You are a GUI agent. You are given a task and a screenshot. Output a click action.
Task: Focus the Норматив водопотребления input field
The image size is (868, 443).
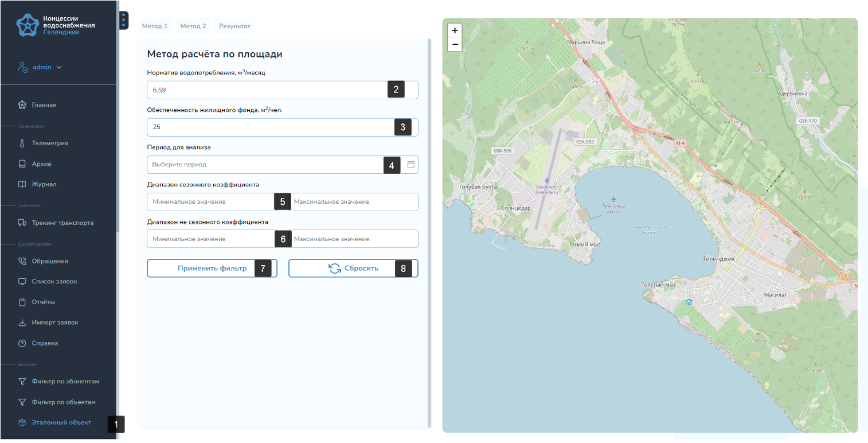pos(267,90)
